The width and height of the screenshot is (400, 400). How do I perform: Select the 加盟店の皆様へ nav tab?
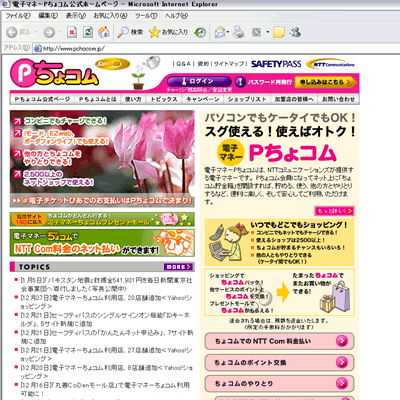point(294,99)
